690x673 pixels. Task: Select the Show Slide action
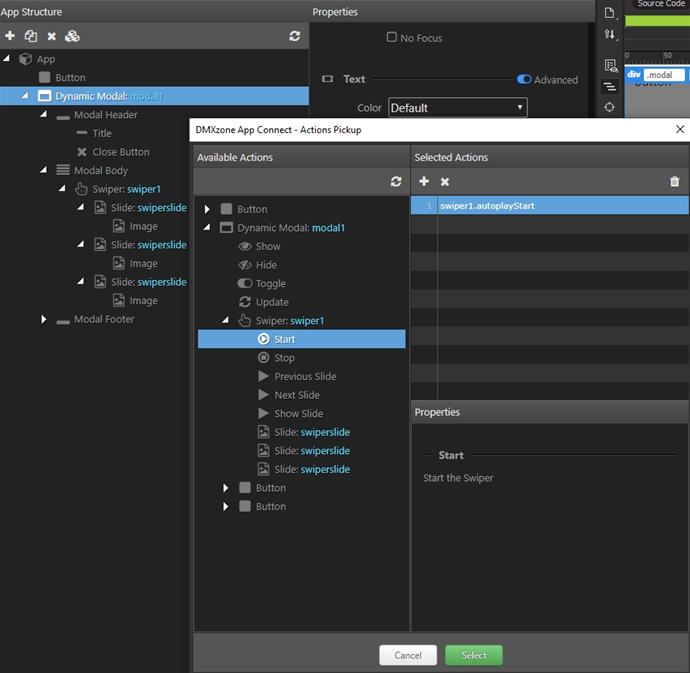pyautogui.click(x=290, y=413)
